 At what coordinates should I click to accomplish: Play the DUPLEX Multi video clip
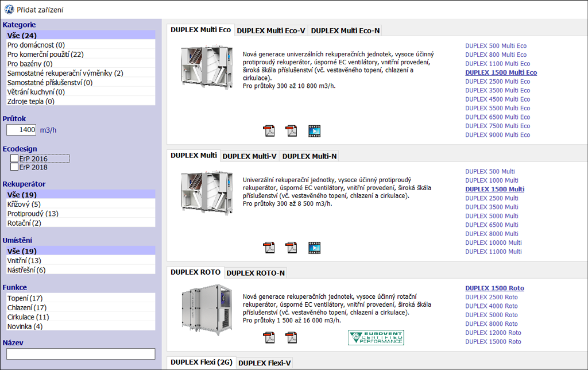314,248
